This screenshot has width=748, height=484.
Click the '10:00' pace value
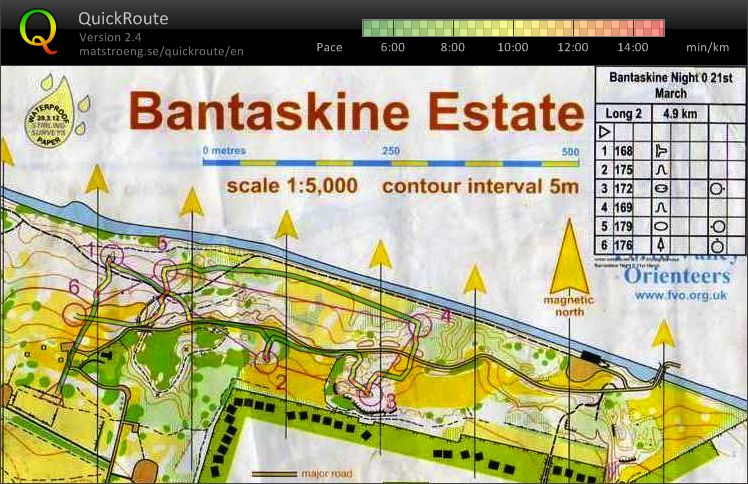click(x=513, y=47)
